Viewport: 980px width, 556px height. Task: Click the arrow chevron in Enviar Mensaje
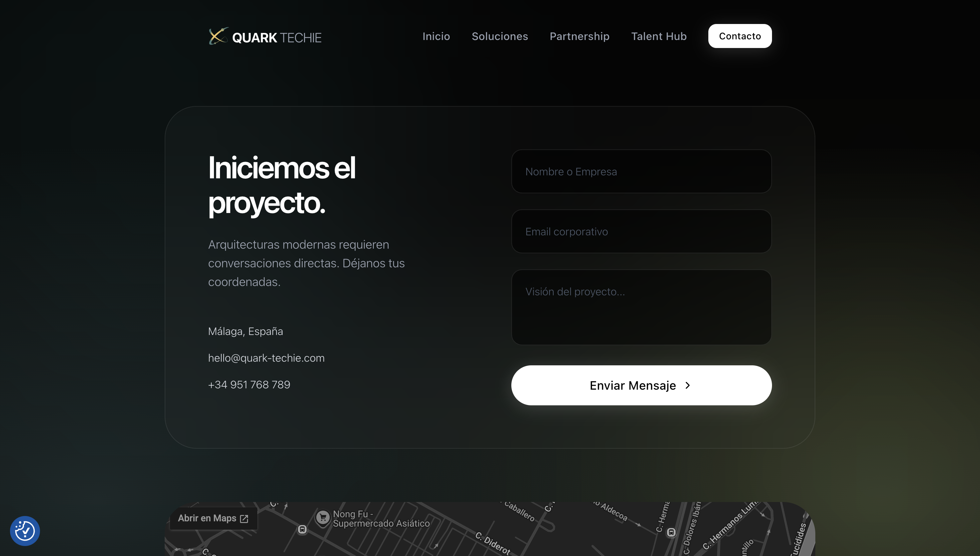point(688,385)
